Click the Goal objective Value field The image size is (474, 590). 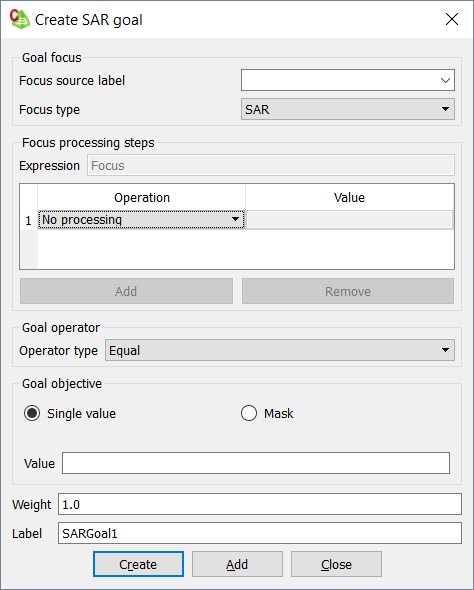[256, 463]
